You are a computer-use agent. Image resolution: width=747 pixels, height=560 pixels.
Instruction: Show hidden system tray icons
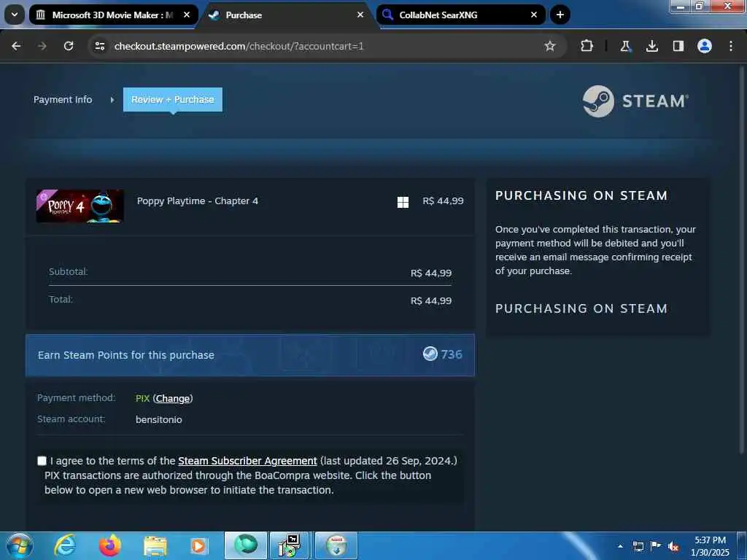coord(620,546)
